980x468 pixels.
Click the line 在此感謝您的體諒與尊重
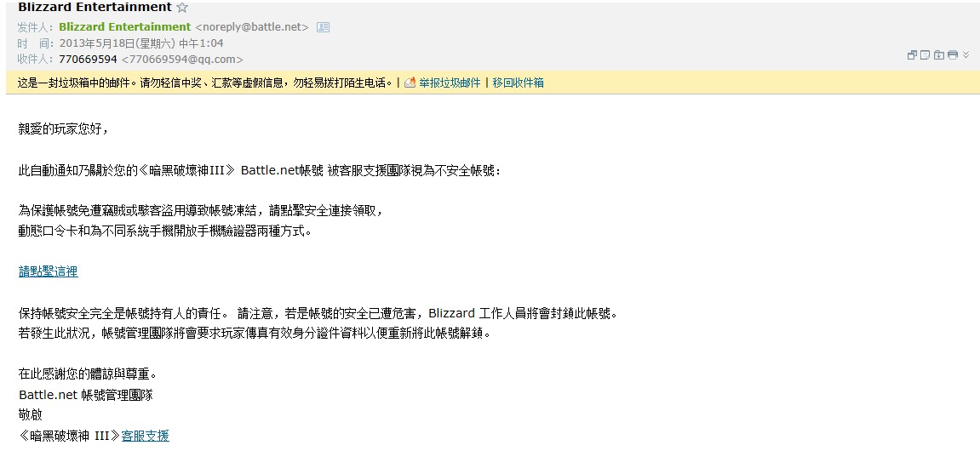click(x=88, y=374)
